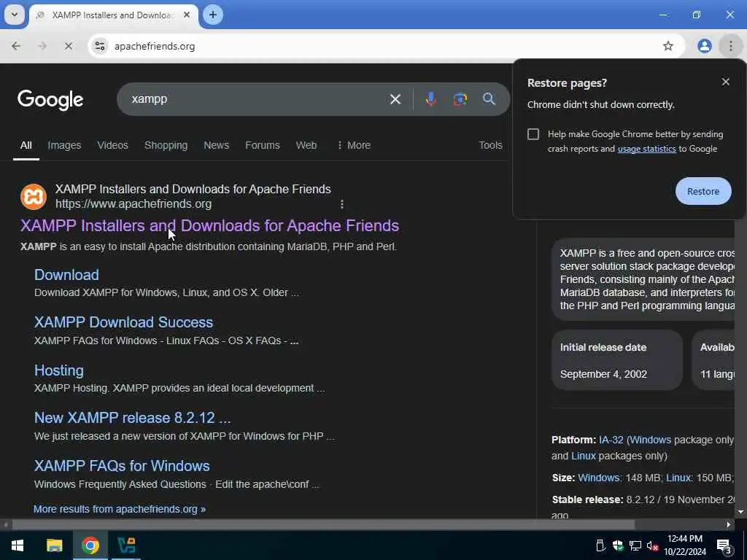Click the horizontal scrollbar thumb

coord(323,525)
